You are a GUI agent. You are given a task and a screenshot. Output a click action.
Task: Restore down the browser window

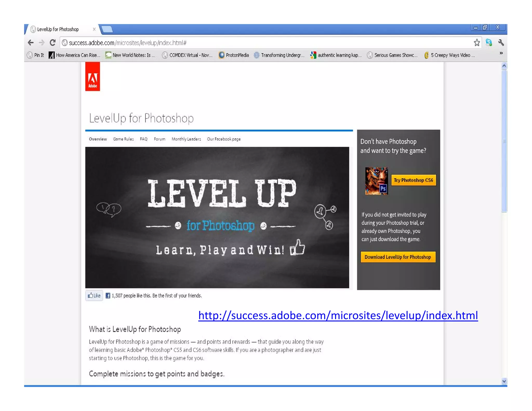coord(485,28)
